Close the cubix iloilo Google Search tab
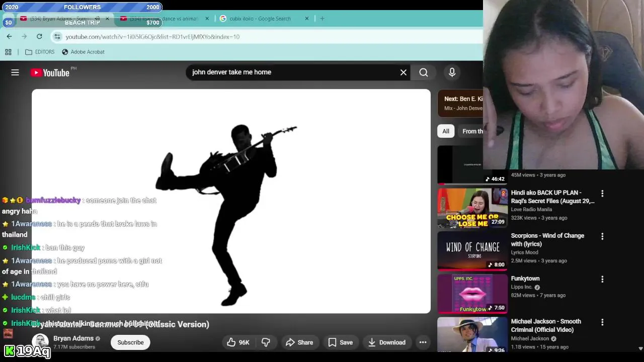 [307, 19]
